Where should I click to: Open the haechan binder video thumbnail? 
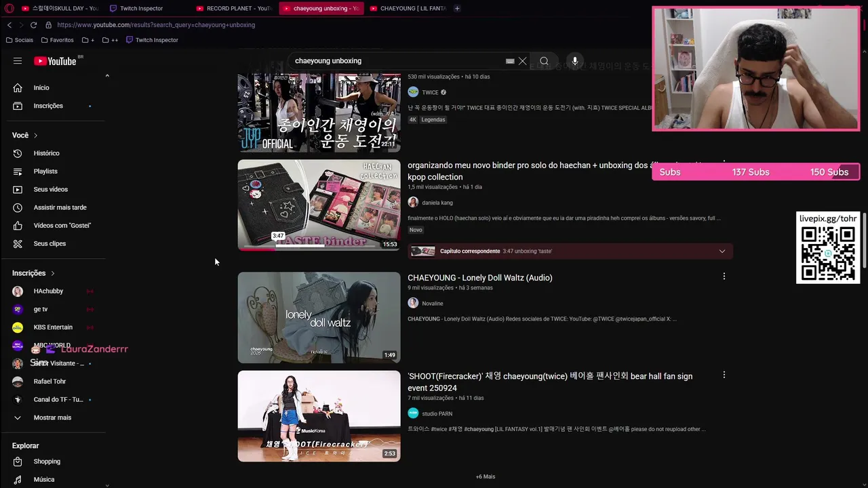tap(319, 205)
